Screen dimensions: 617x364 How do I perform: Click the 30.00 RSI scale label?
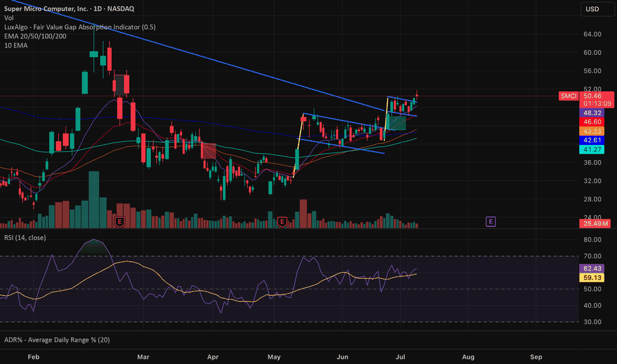[x=593, y=322]
